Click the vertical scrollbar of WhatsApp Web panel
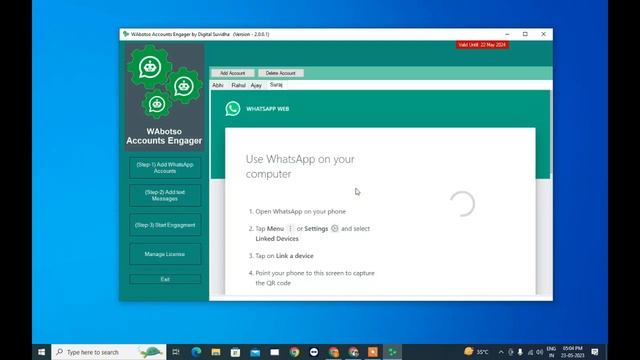Screen dimensions: 640x360 (x=550, y=131)
